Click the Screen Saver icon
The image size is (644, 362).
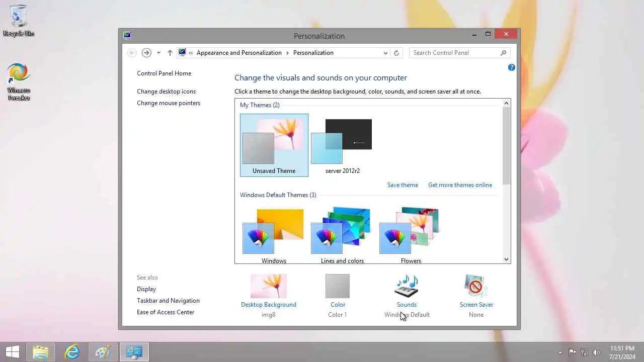pyautogui.click(x=476, y=286)
